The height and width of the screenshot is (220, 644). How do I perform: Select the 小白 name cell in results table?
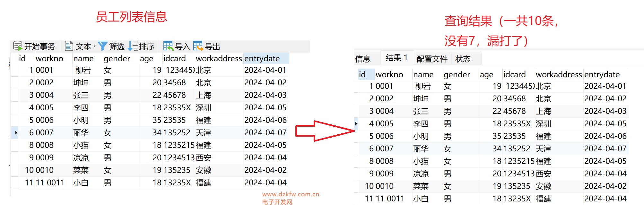[421, 199]
